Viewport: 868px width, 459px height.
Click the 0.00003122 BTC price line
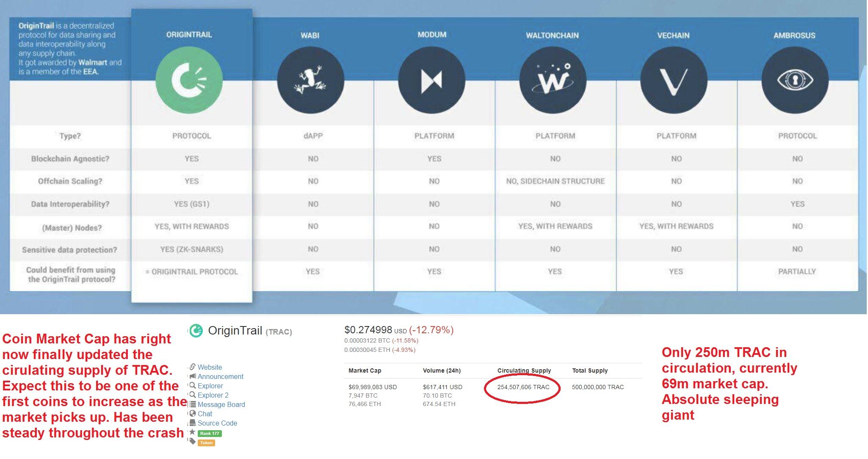[381, 340]
